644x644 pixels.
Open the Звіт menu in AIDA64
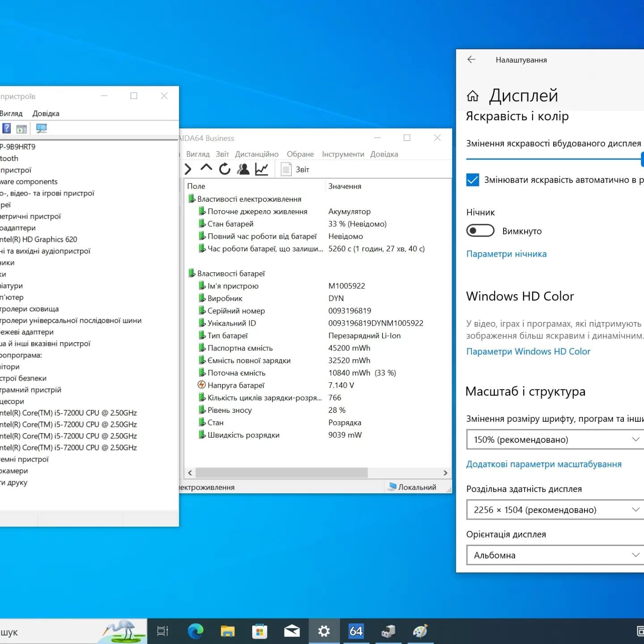pos(222,154)
